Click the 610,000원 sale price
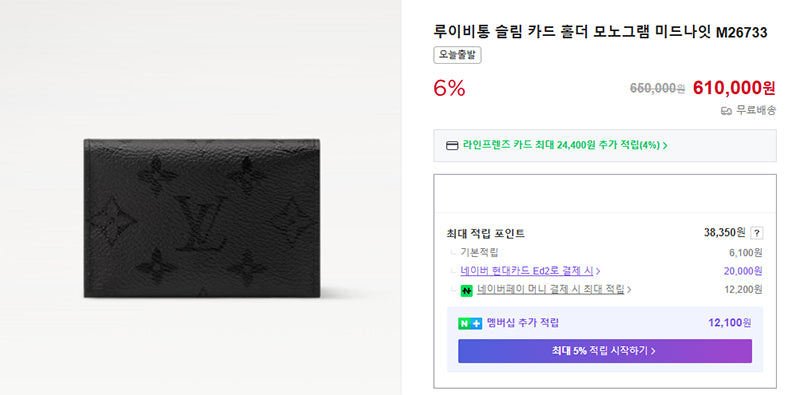This screenshot has width=800, height=395. pos(734,88)
